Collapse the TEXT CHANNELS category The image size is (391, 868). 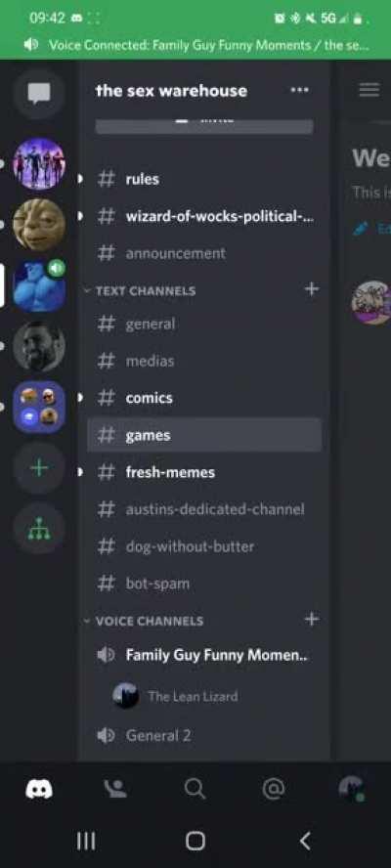point(140,290)
